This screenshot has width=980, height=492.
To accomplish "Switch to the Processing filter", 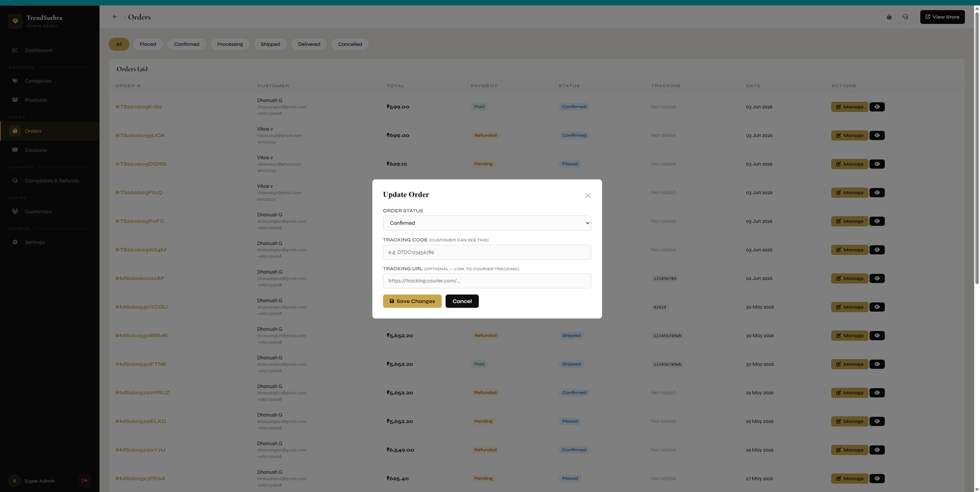I will pos(230,44).
